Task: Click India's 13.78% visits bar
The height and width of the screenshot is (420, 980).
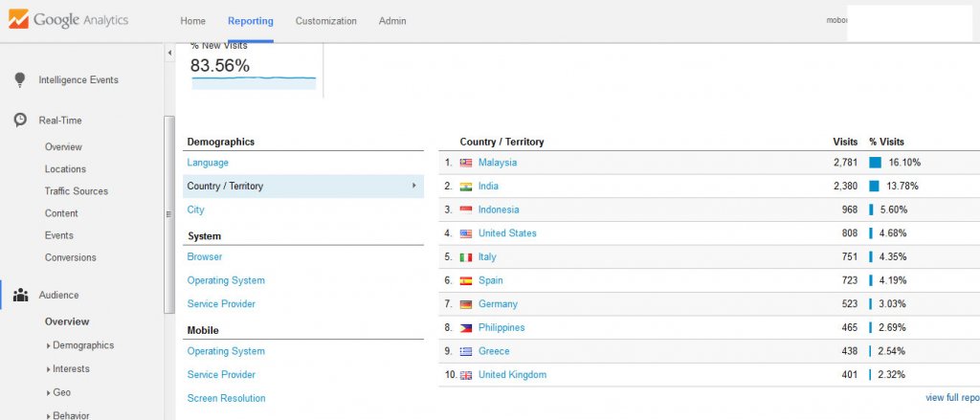Action: (x=874, y=187)
